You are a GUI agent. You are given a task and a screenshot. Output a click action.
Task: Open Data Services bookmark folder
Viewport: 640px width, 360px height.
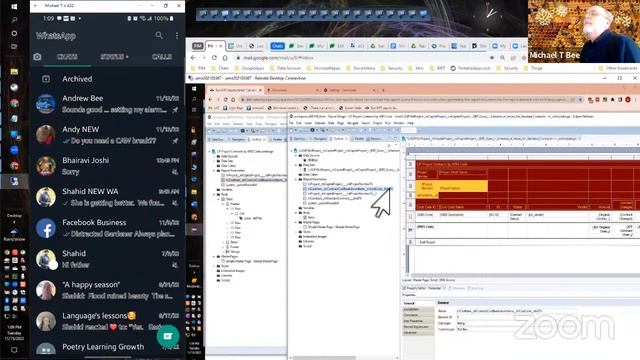pyautogui.click(x=285, y=68)
